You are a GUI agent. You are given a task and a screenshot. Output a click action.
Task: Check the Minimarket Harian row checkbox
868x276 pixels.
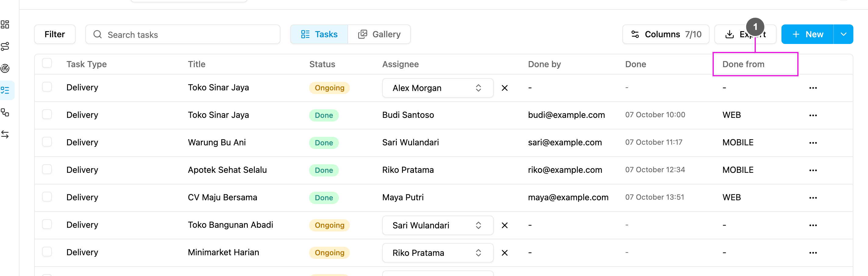(x=47, y=251)
